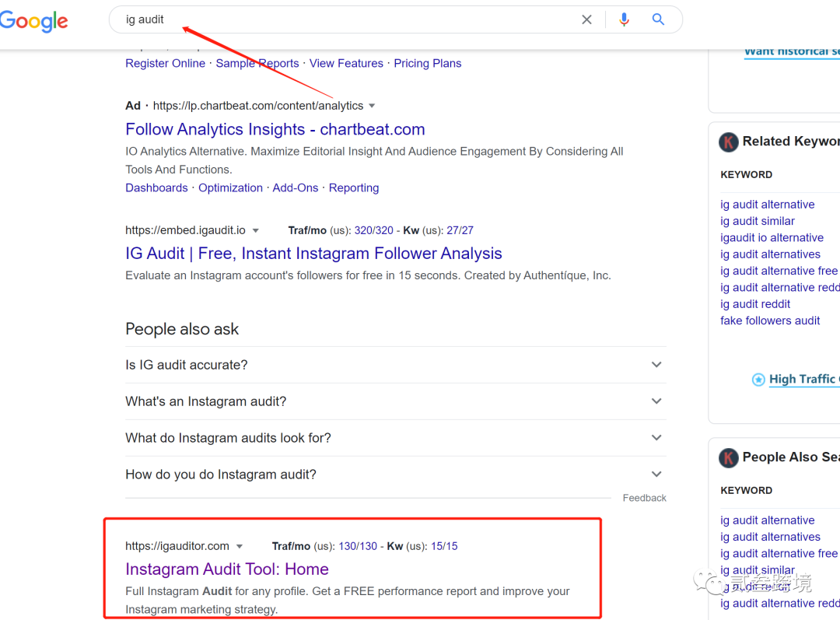Open 'Follow Analytics Insights - chartbeat.com' ad
This screenshot has width=840, height=620.
[x=275, y=129]
